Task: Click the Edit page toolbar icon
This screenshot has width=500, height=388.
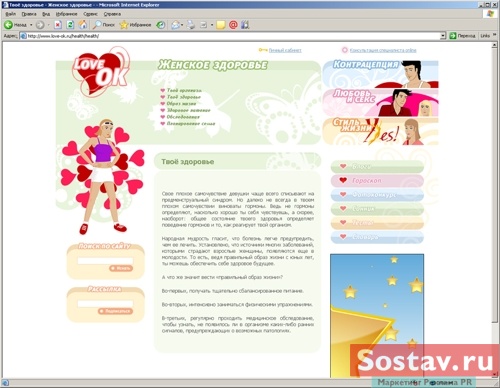Action: tap(204, 25)
